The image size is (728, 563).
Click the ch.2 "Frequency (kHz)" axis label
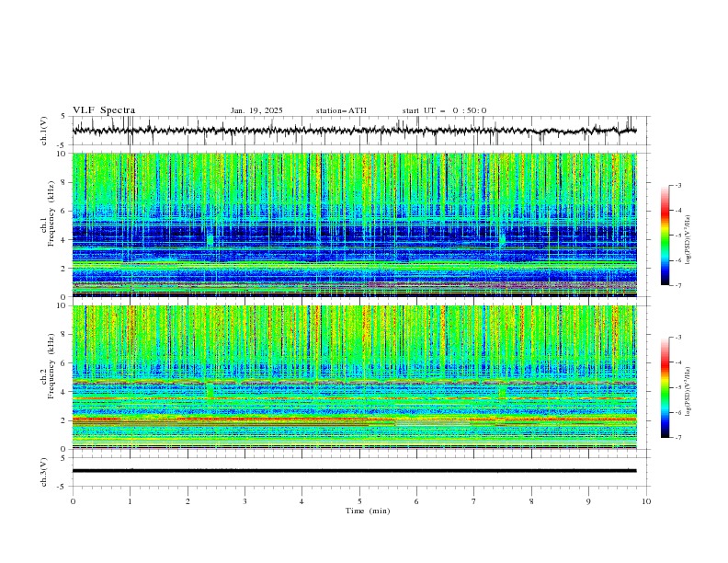pos(51,366)
